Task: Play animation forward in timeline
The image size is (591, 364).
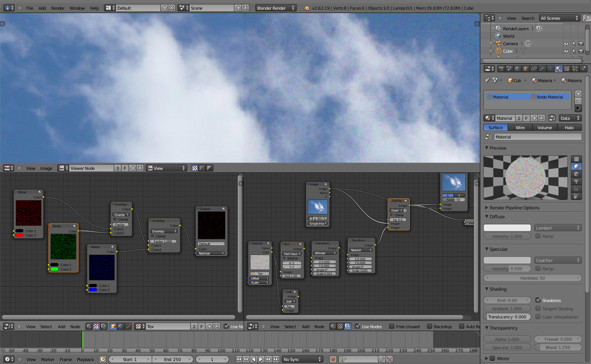Action: pyautogui.click(x=261, y=359)
